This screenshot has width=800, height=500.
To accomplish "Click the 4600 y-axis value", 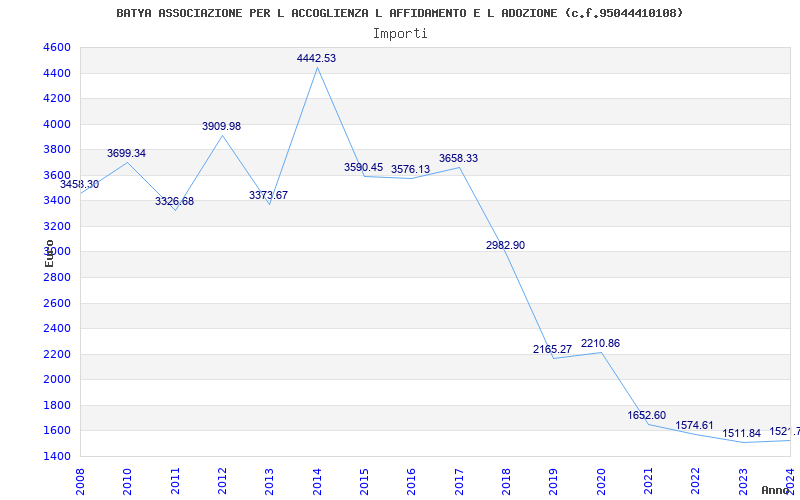I will coord(57,47).
